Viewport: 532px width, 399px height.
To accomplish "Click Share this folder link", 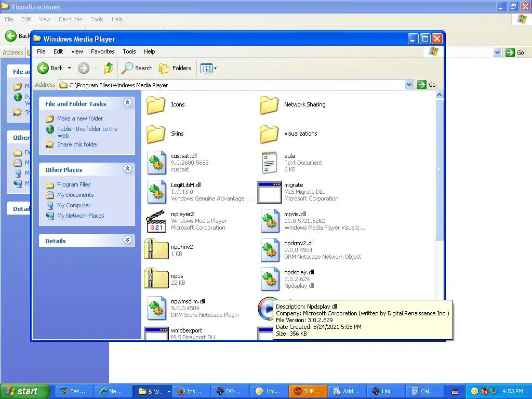I will point(78,144).
